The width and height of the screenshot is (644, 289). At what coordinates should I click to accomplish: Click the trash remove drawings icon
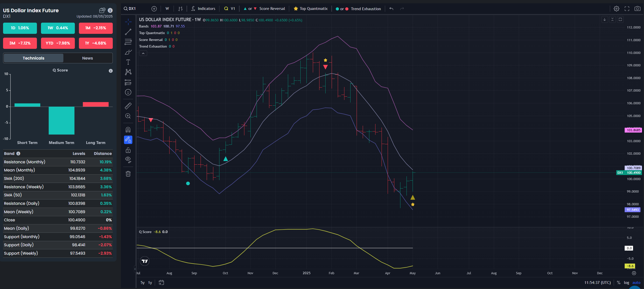pos(128,174)
